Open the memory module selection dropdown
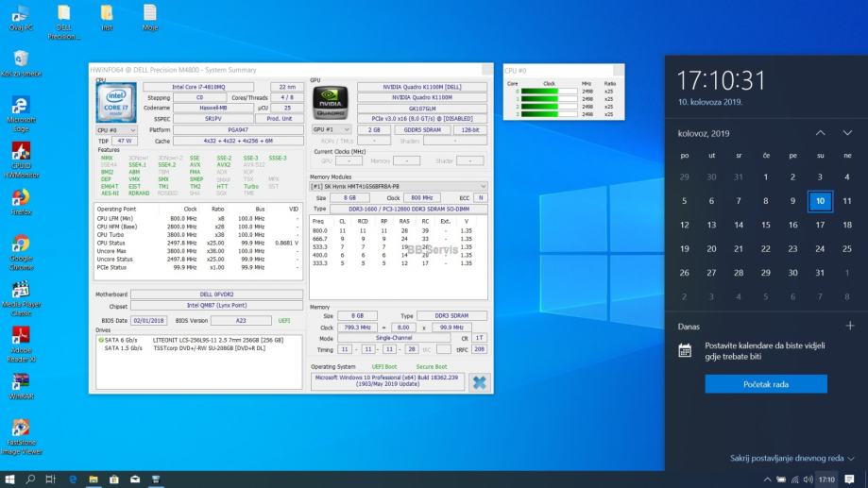The width and height of the screenshot is (868, 488). coord(399,186)
